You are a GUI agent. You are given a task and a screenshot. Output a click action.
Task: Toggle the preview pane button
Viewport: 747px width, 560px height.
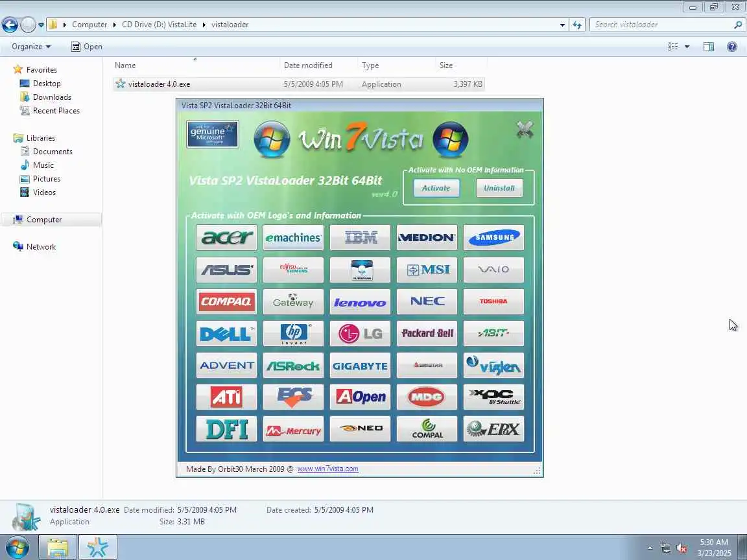point(709,47)
